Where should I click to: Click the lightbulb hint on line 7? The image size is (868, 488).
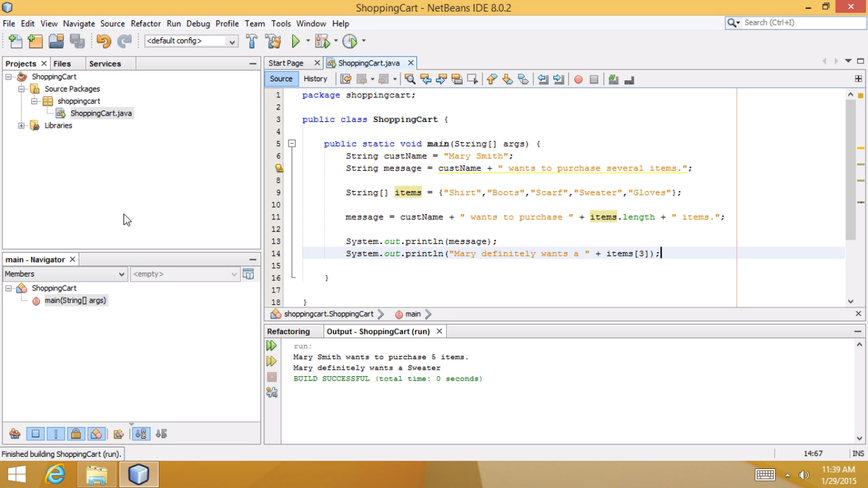click(x=278, y=168)
